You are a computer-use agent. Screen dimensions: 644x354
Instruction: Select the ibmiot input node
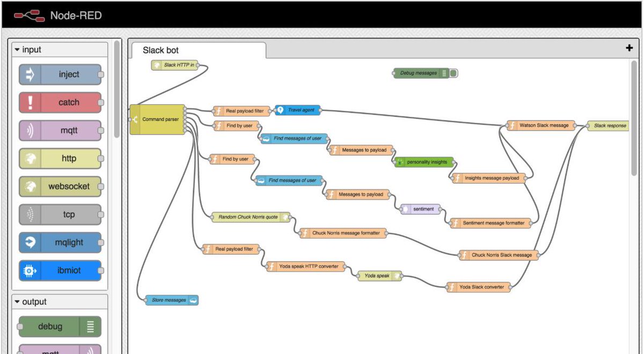point(60,270)
